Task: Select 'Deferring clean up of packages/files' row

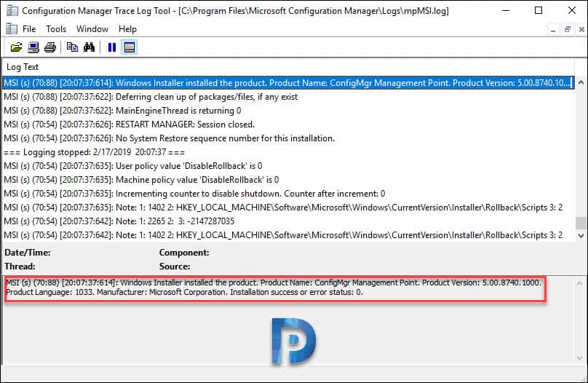Action: (289, 97)
